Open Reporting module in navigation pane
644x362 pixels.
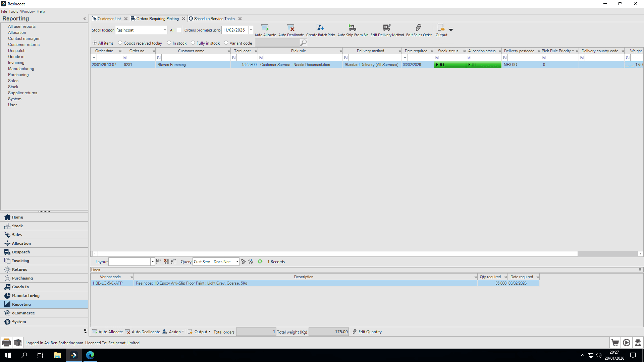pyautogui.click(x=44, y=304)
